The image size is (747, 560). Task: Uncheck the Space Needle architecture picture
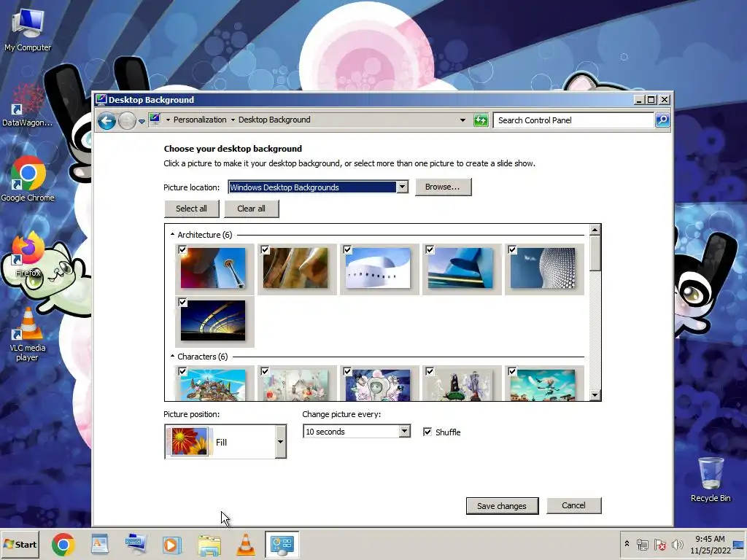tap(182, 249)
